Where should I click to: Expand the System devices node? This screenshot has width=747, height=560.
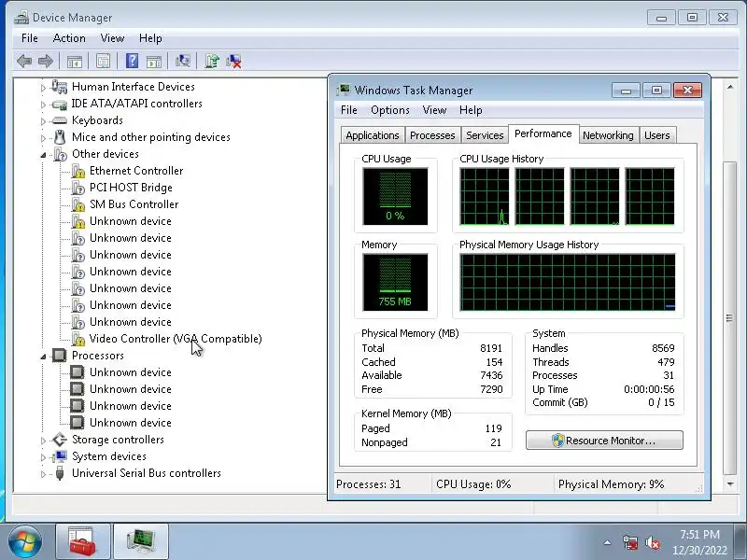43,457
